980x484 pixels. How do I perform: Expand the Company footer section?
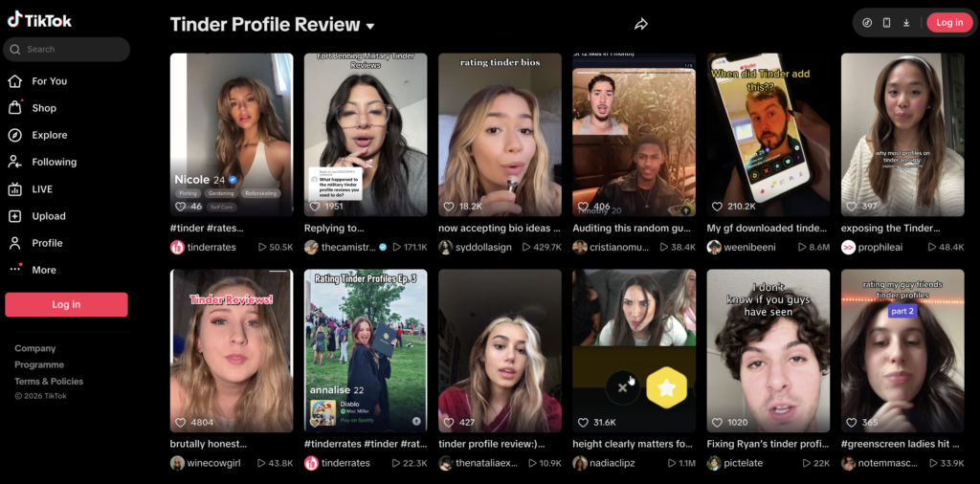(x=35, y=348)
